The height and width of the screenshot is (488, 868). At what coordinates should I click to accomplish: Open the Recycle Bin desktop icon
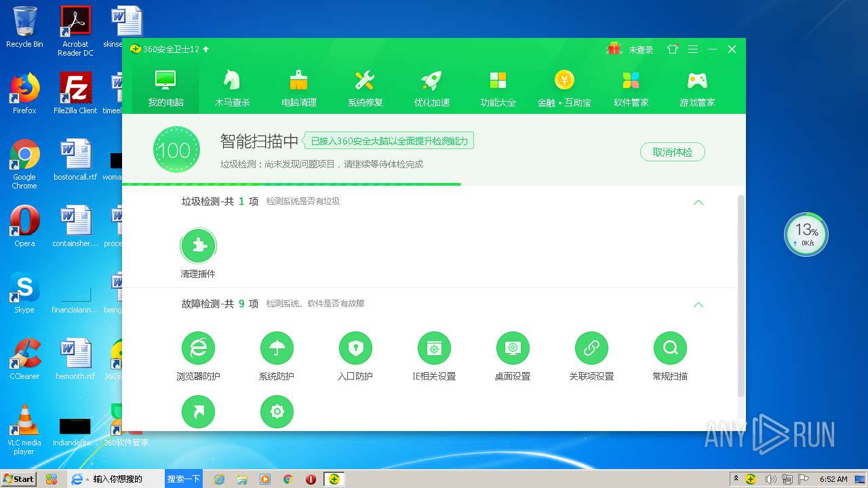click(x=24, y=27)
